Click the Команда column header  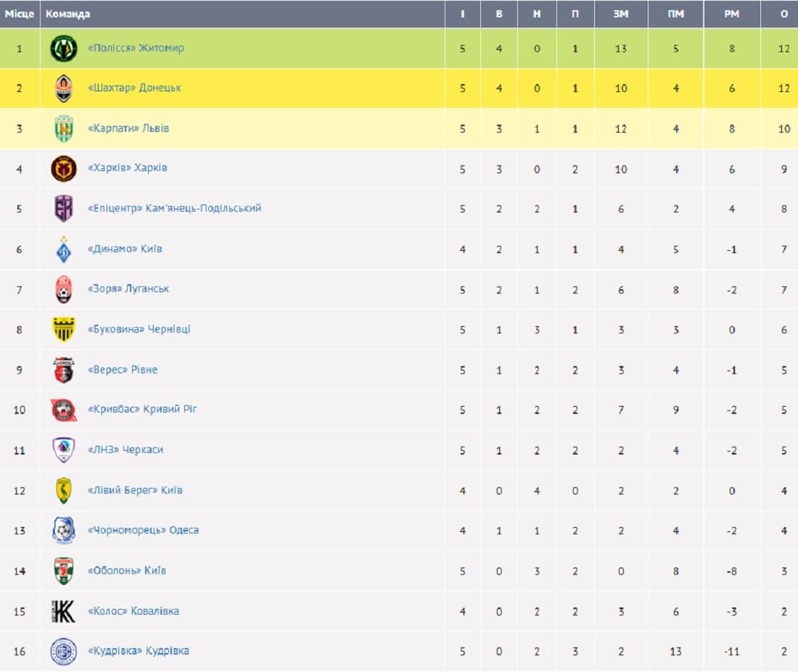coord(67,14)
